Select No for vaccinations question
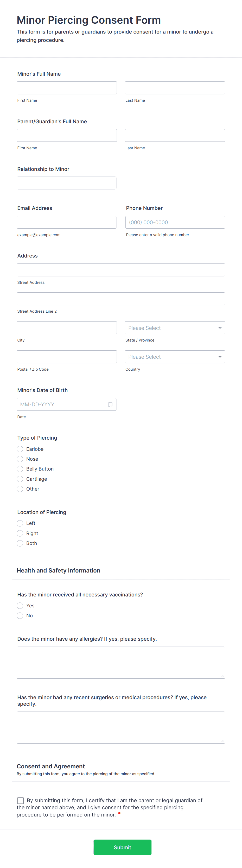 20,615
